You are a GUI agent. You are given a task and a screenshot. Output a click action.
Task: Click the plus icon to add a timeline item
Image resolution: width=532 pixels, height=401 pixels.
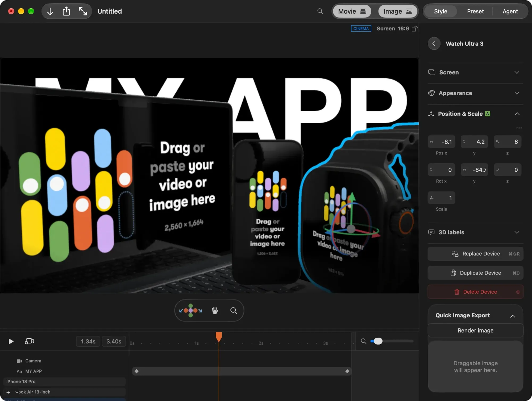8,392
